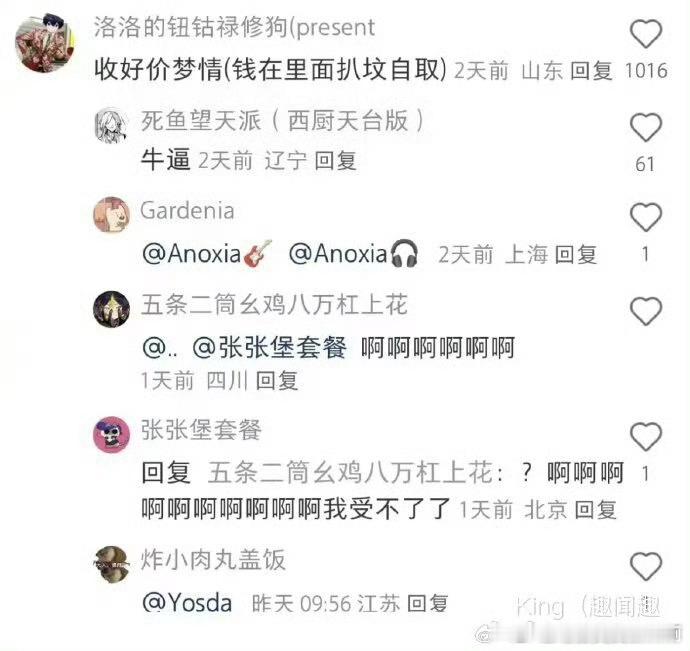Reply to the 四川 comment
Image resolution: width=690 pixels, height=651 pixels.
pyautogui.click(x=277, y=381)
